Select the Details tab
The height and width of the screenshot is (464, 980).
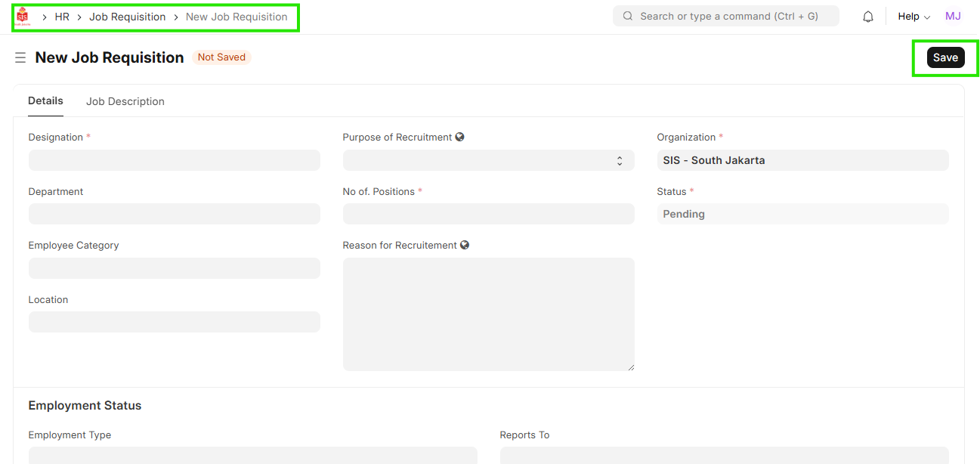(45, 101)
